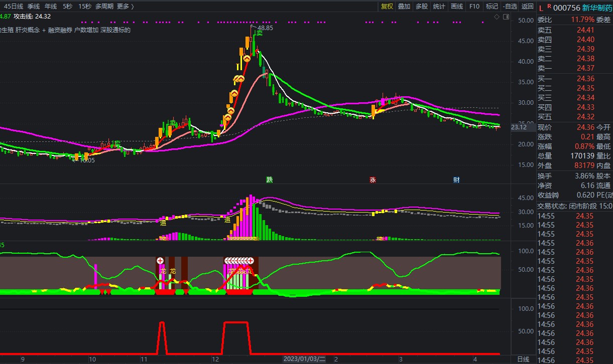Open the 多股 multi-stock view

(x=422, y=7)
